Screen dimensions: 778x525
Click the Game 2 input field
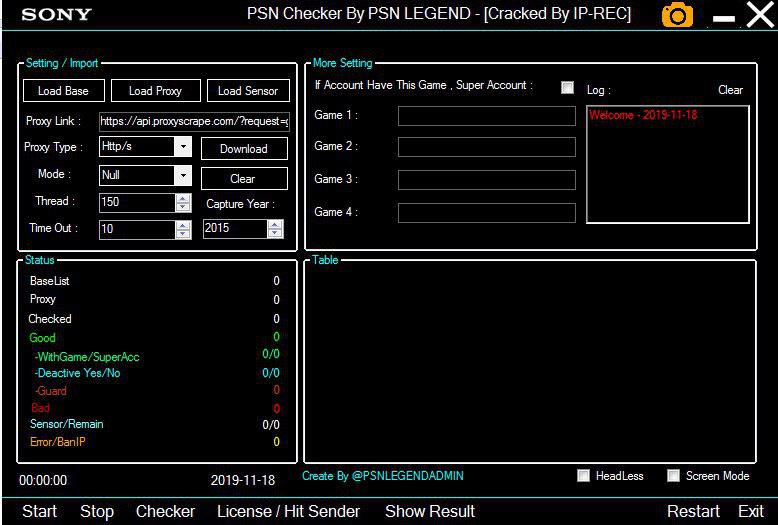487,147
